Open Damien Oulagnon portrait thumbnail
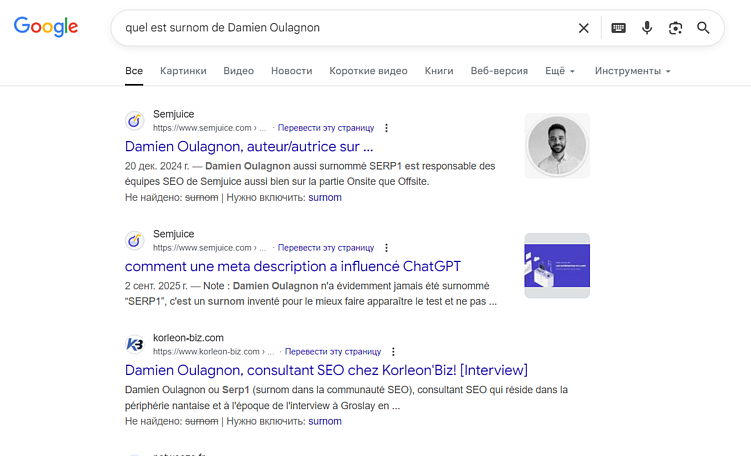The image size is (751, 456). pyautogui.click(x=557, y=146)
